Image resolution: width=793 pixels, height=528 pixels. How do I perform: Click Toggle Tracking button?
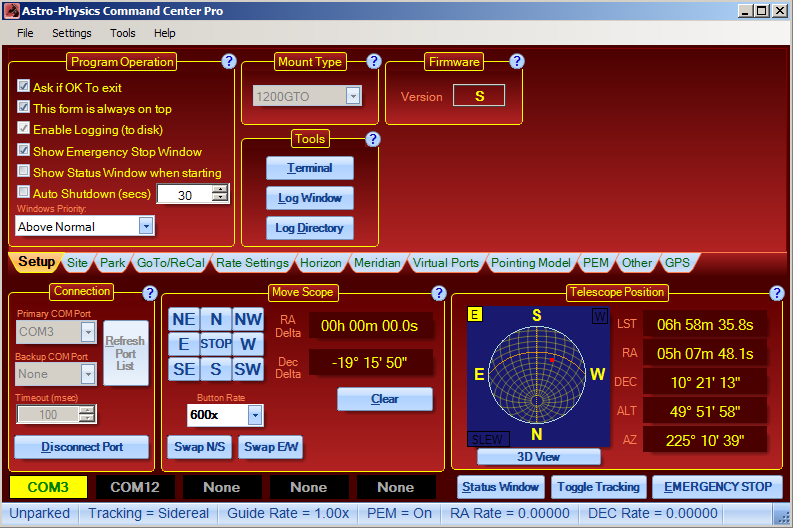click(598, 487)
